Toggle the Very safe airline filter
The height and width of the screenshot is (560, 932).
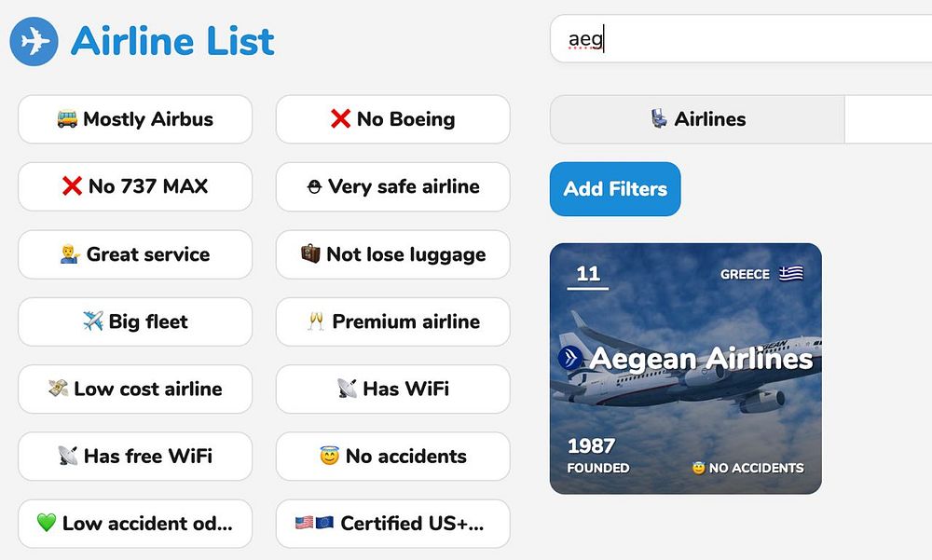click(x=392, y=186)
